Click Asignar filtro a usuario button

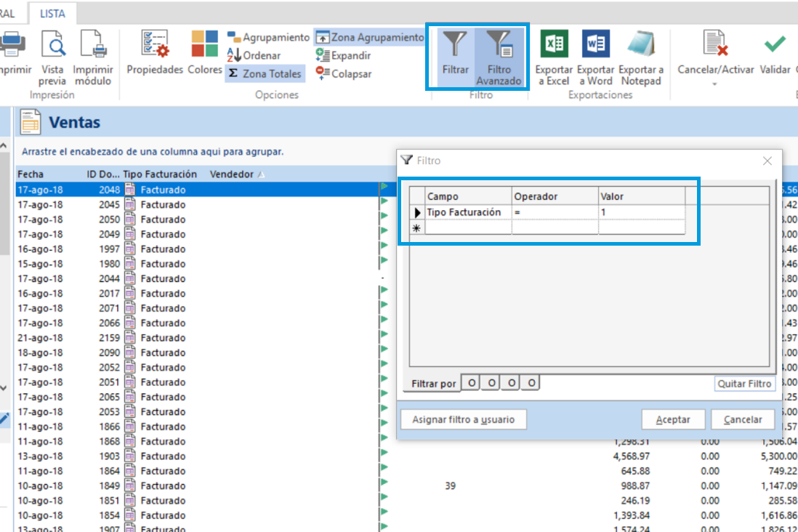(x=463, y=419)
